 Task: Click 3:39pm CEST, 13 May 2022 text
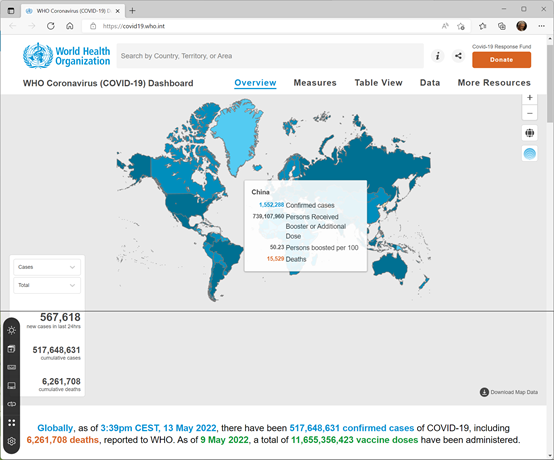(158, 428)
